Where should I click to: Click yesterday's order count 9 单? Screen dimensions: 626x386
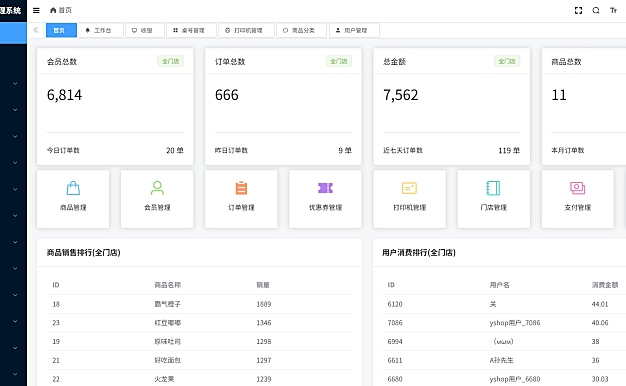[345, 150]
